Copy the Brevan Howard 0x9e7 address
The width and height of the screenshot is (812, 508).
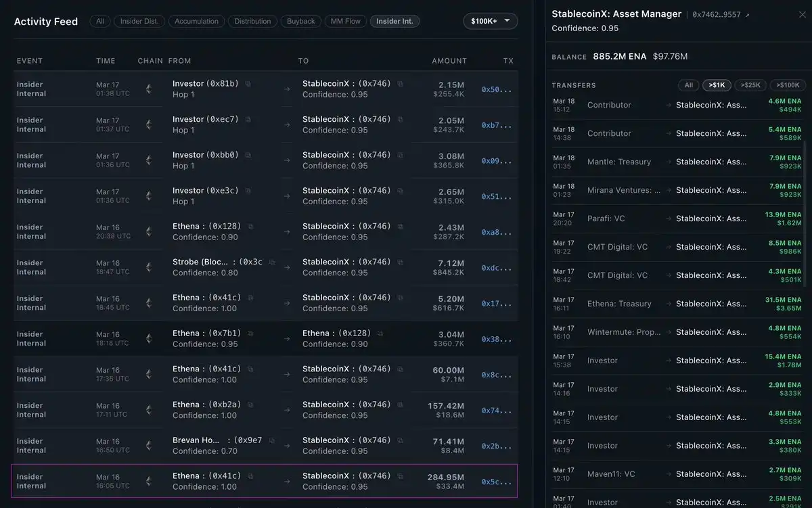click(x=272, y=440)
